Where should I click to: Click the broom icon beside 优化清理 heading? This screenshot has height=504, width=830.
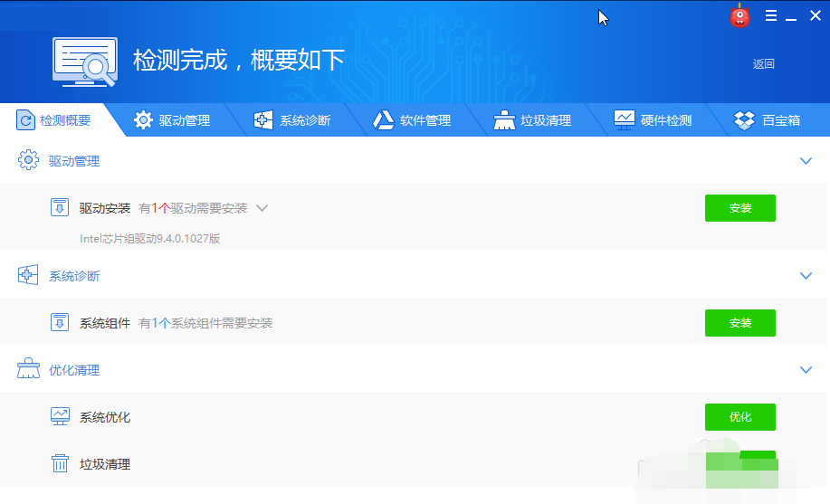[28, 369]
